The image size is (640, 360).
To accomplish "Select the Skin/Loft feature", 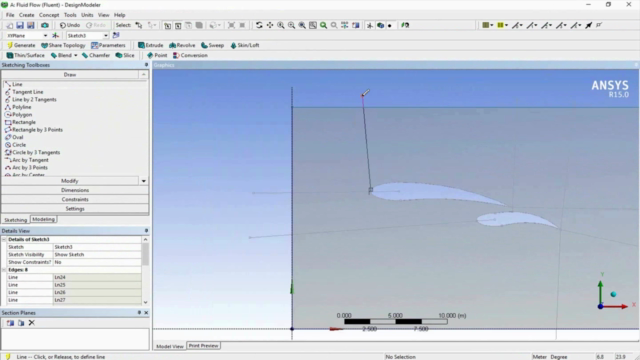I will point(245,45).
